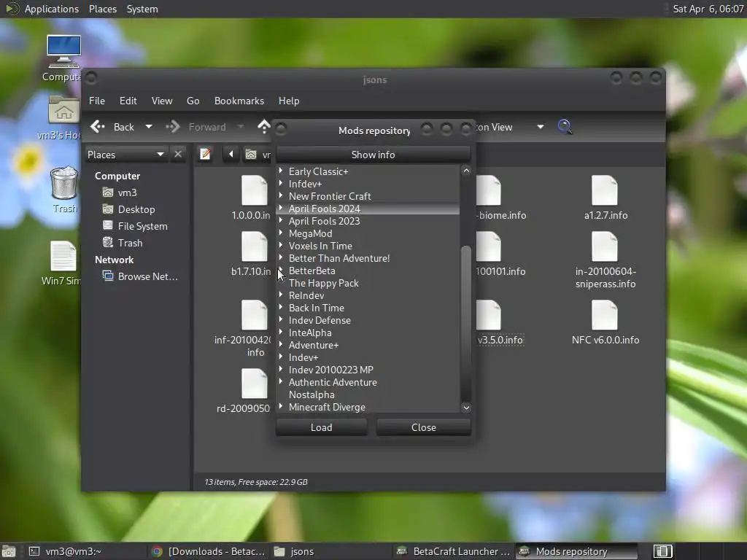Click mods list scrollbar up arrow
The height and width of the screenshot is (560, 747).
point(466,171)
